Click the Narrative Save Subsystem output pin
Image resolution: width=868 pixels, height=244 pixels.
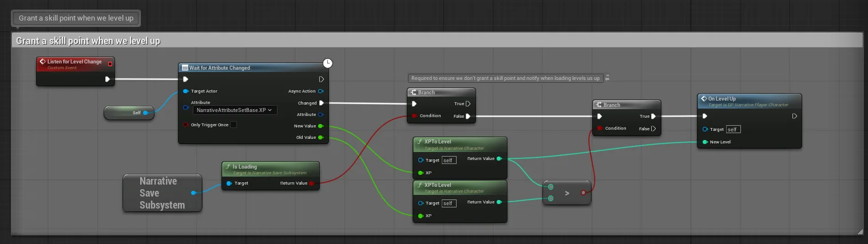coord(193,193)
